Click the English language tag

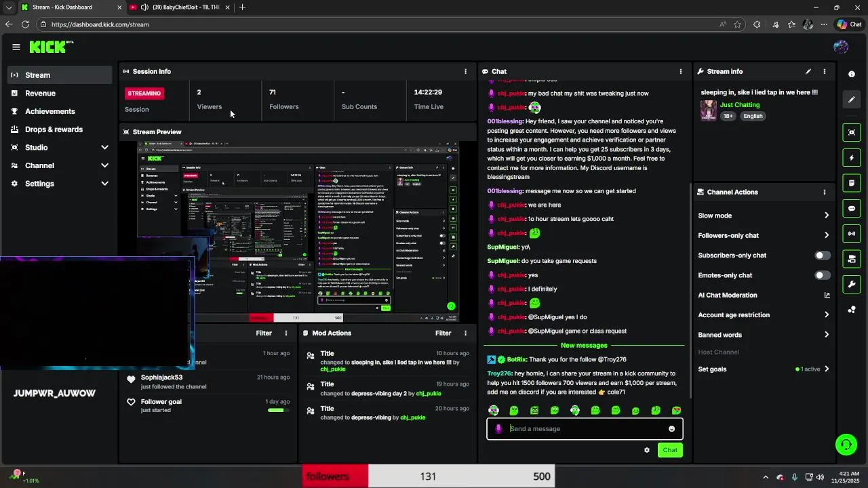point(753,116)
